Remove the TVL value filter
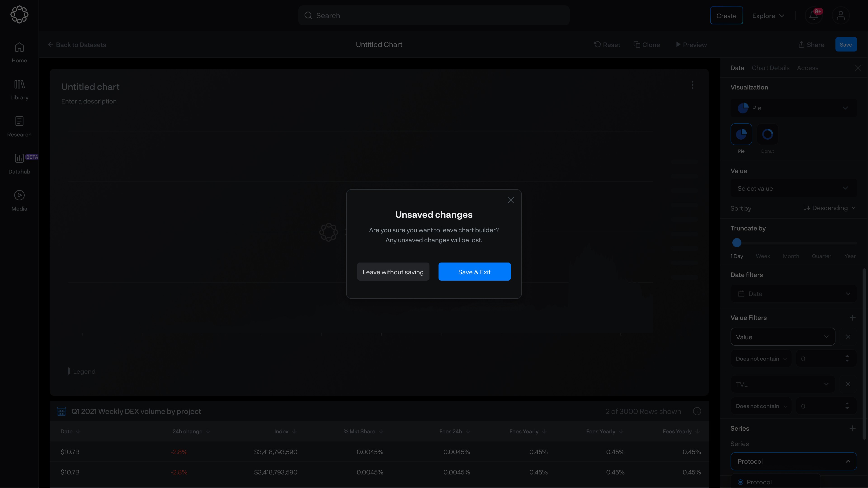This screenshot has height=488, width=868. click(848, 384)
